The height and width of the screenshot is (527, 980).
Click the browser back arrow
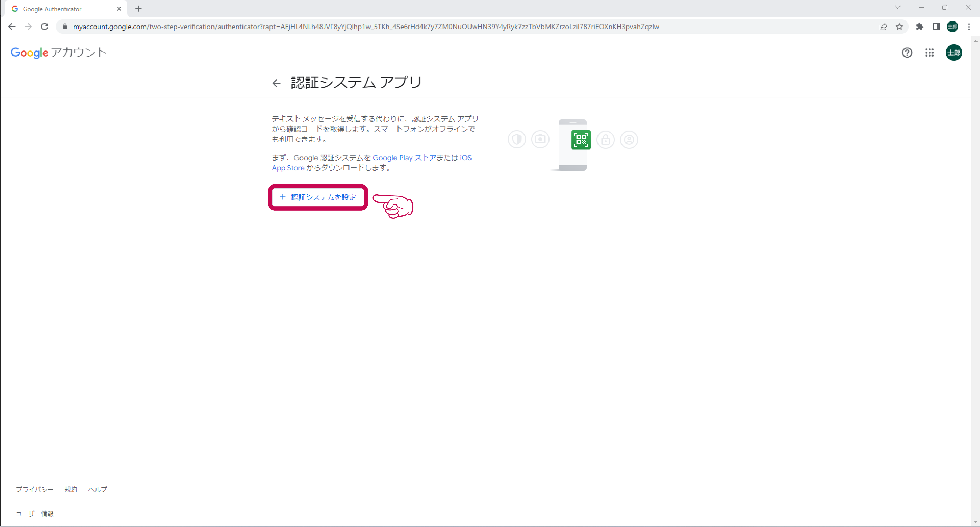coord(12,27)
